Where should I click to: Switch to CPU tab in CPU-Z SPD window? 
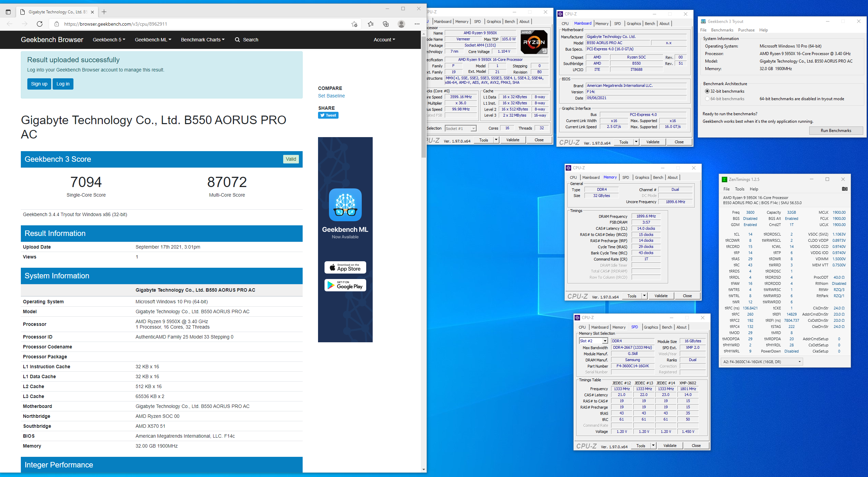tap(582, 327)
